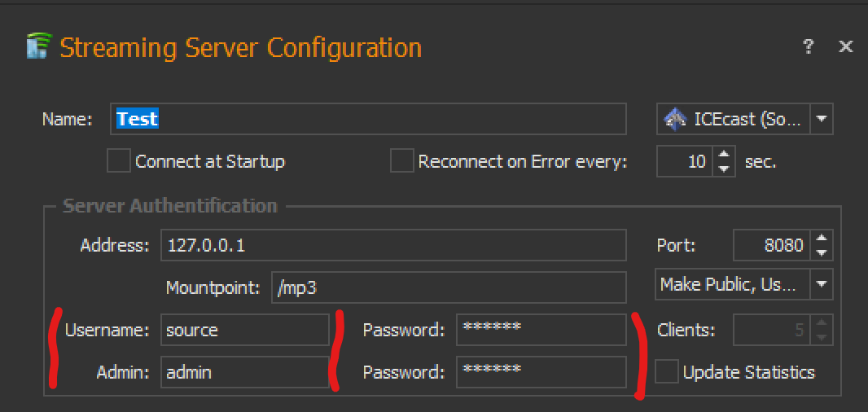Image resolution: width=868 pixels, height=412 pixels.
Task: Focus the Admin field containing admin
Action: point(244,372)
